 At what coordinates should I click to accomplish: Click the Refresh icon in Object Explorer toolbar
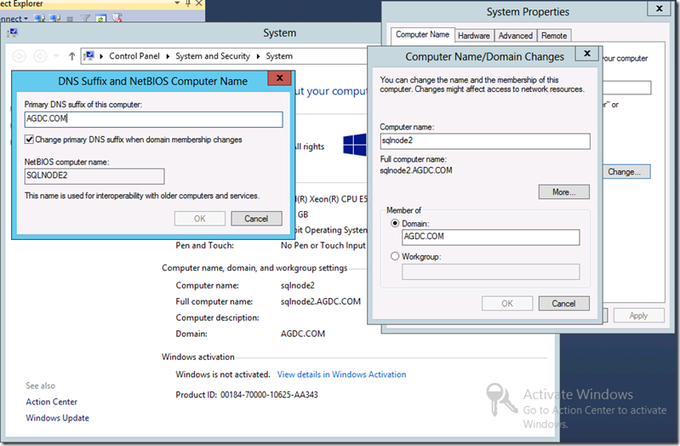coord(101,19)
